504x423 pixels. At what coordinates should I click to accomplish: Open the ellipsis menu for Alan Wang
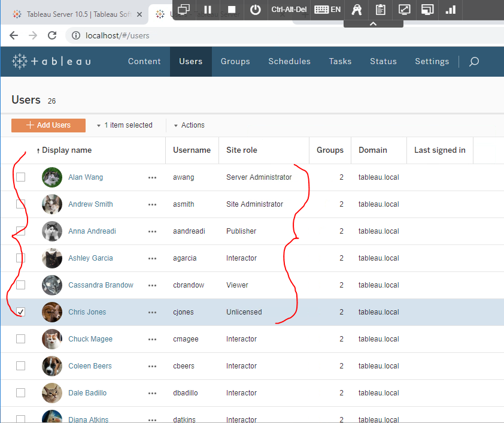pos(153,177)
